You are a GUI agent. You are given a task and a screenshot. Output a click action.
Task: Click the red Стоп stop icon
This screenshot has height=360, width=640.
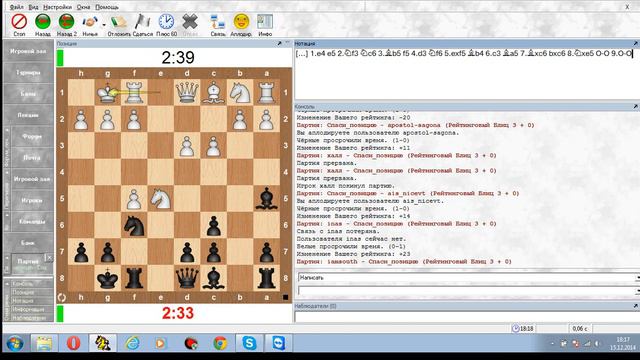tap(19, 22)
